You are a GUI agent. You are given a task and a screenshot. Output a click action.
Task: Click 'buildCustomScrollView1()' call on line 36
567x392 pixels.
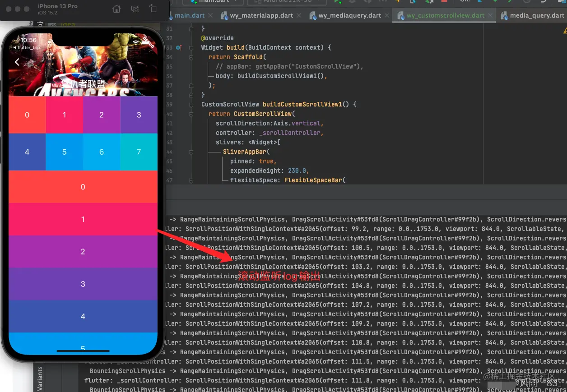click(280, 76)
